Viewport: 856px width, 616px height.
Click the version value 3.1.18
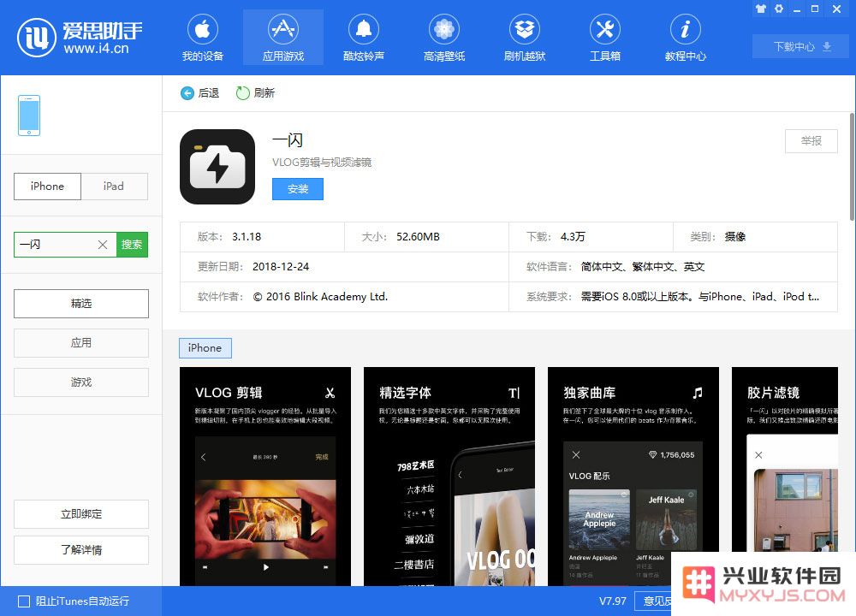(x=247, y=237)
